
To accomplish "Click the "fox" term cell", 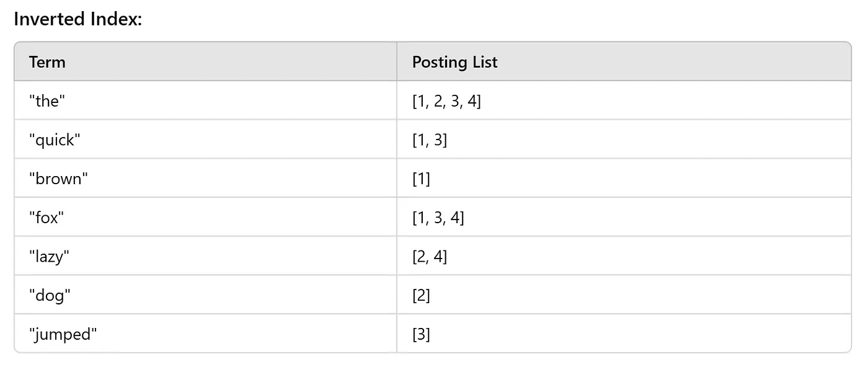I will tap(47, 218).
